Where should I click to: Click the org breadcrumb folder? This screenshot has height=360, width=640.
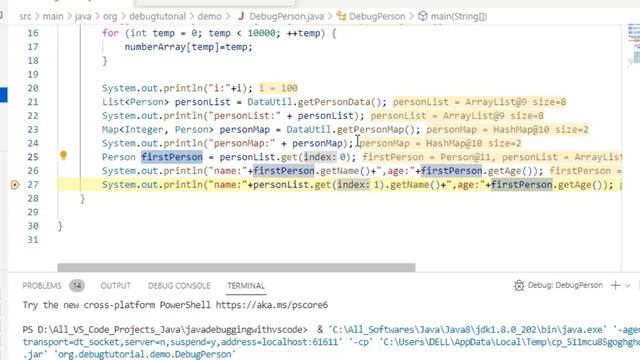pyautogui.click(x=110, y=16)
